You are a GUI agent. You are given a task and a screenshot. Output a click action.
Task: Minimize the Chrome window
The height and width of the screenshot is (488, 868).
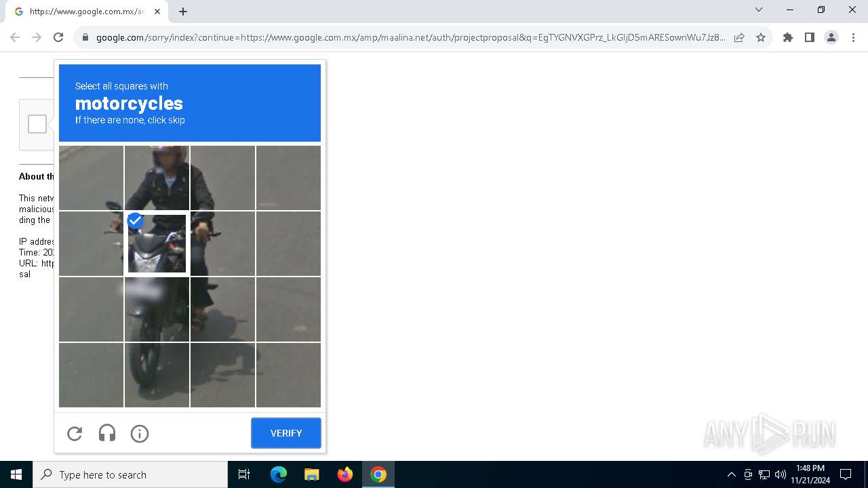coord(790,9)
